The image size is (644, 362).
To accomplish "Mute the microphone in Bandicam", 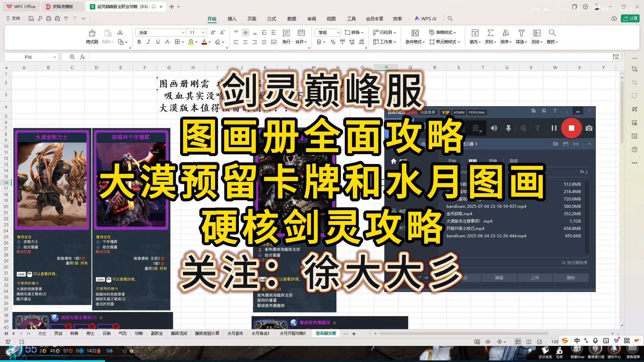I will [x=508, y=128].
